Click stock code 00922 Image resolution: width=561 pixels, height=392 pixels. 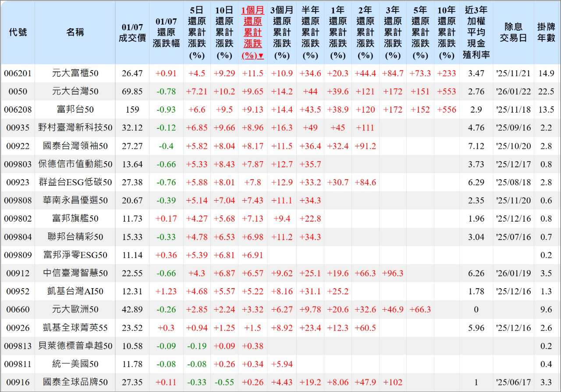(18, 146)
